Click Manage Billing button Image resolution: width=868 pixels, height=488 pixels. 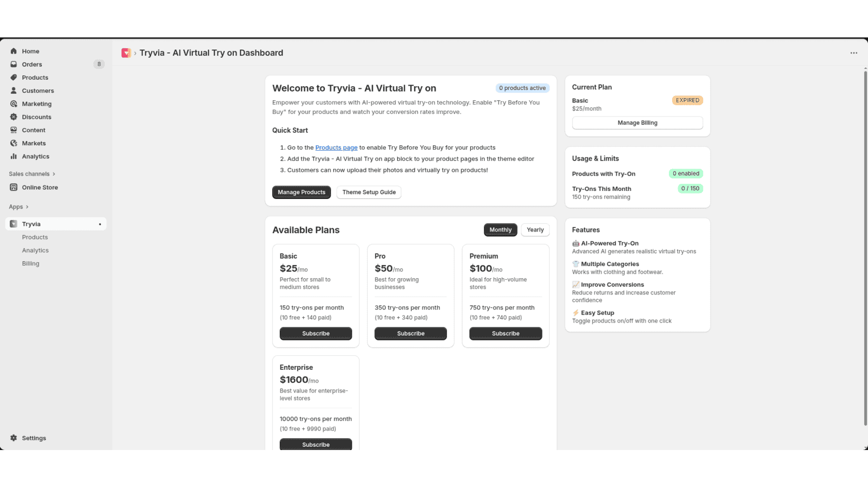coord(637,123)
